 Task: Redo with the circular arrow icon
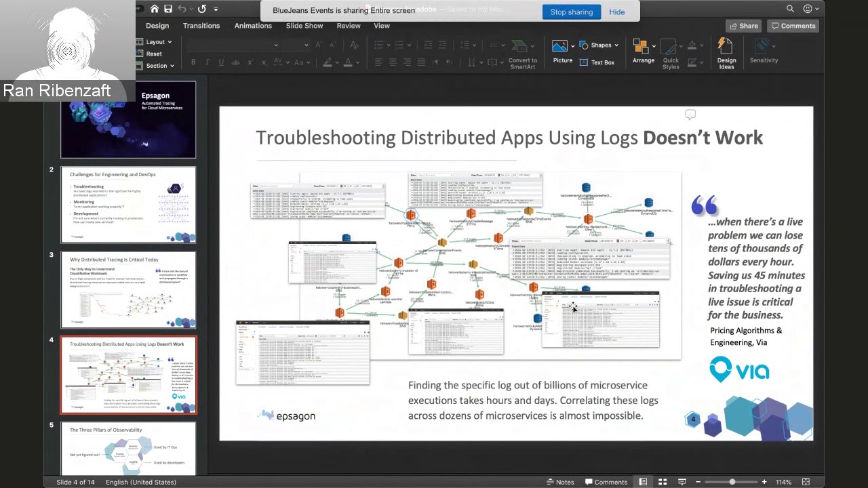click(x=201, y=9)
